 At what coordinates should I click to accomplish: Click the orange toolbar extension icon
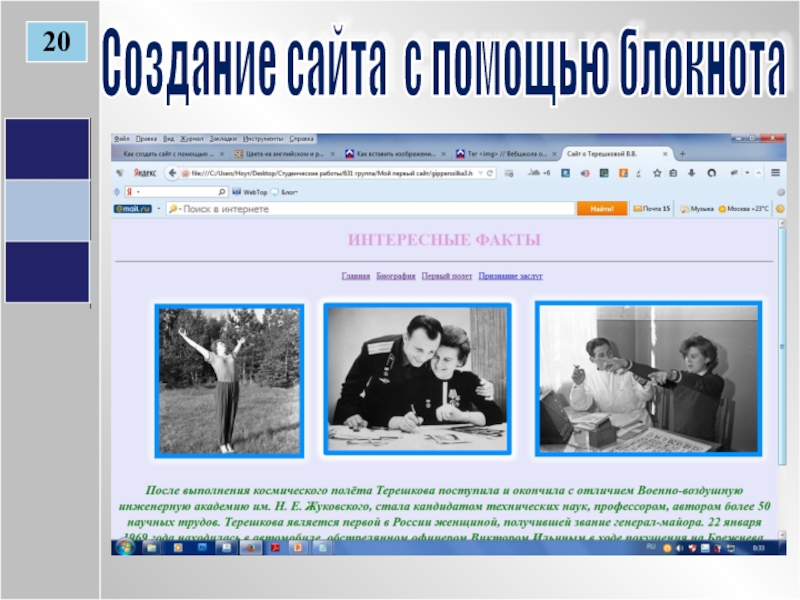[623, 173]
